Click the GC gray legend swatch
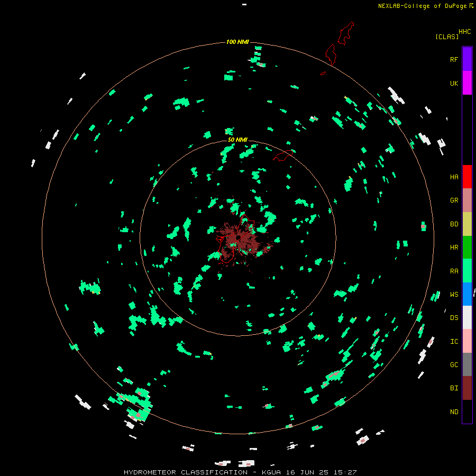Image resolution: width=476 pixels, height=476 pixels. 467,364
